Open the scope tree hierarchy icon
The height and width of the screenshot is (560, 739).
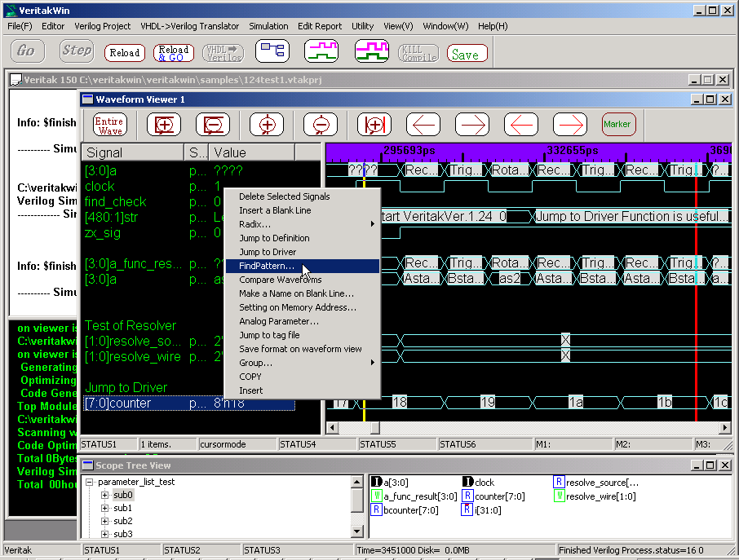coord(272,51)
